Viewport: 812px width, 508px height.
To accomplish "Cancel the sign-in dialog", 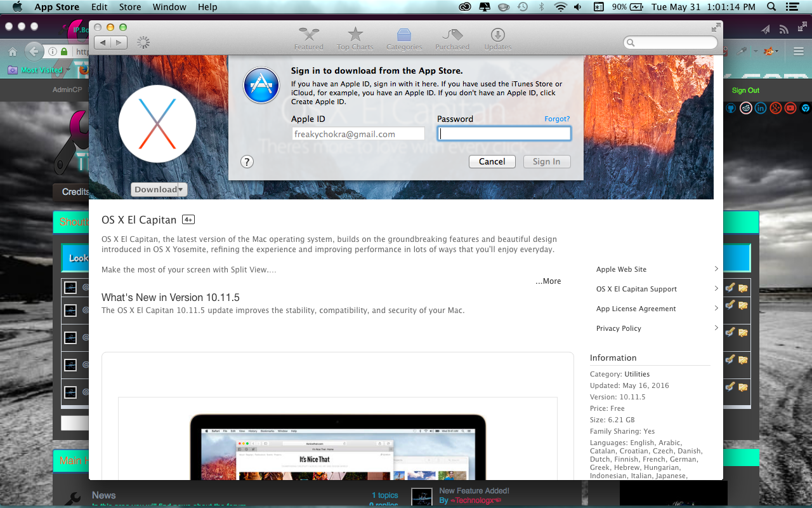I will 492,161.
